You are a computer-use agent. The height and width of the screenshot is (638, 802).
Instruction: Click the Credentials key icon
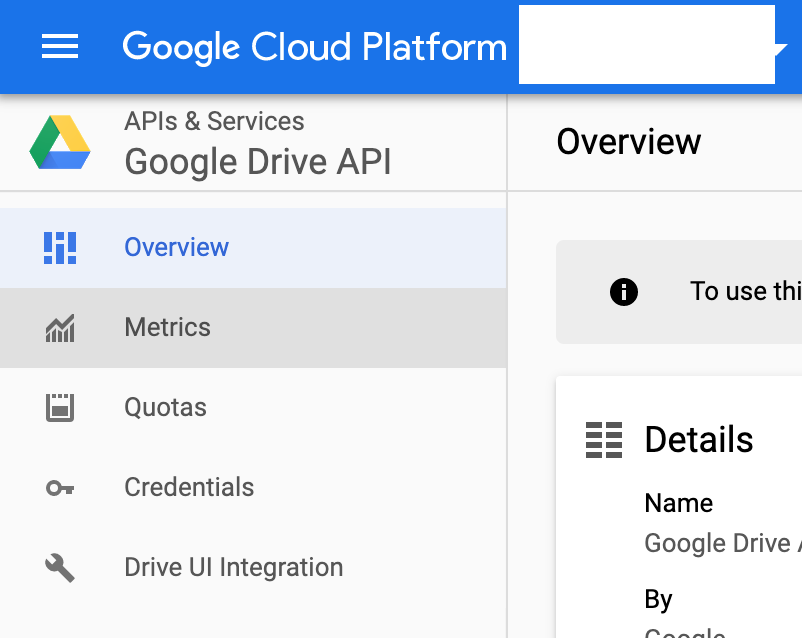click(60, 488)
